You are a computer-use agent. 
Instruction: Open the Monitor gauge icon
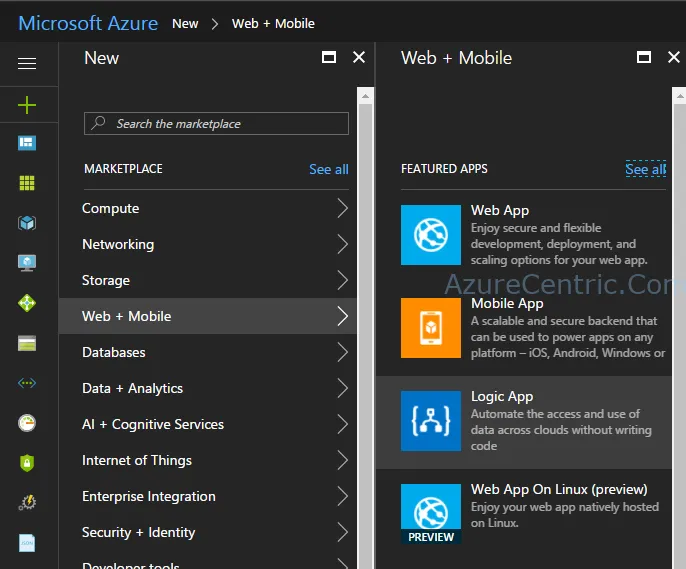coord(27,423)
